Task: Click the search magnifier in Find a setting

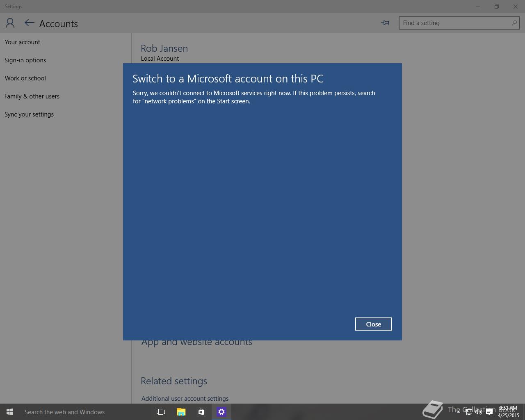Action: point(514,23)
